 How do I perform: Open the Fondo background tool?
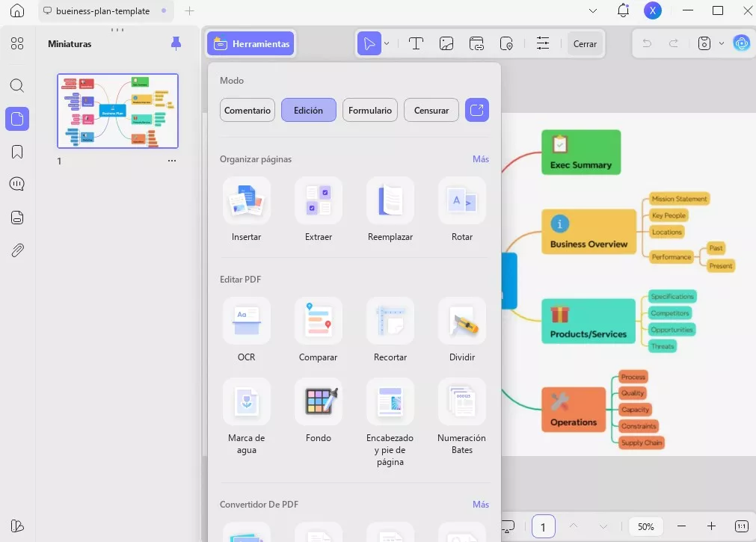[x=318, y=402]
